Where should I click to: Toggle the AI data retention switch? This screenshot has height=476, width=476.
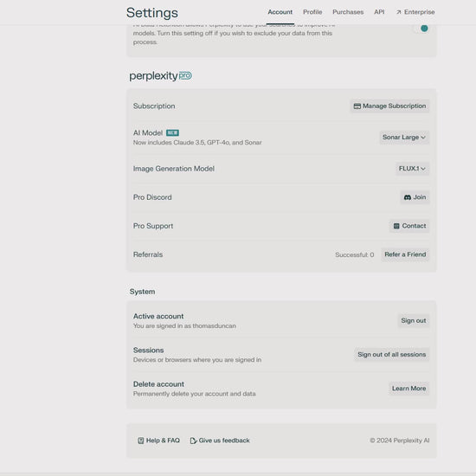click(x=421, y=29)
